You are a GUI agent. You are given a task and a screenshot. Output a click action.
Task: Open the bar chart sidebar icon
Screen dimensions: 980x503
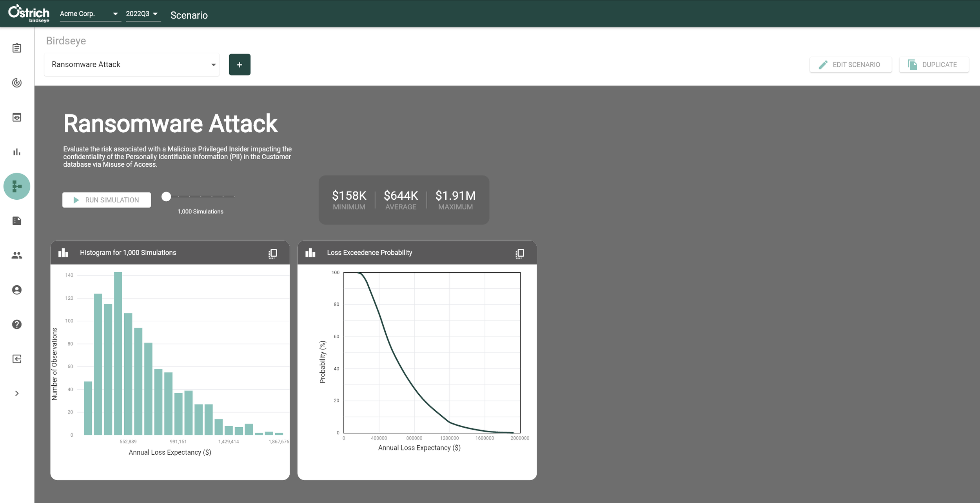(17, 152)
